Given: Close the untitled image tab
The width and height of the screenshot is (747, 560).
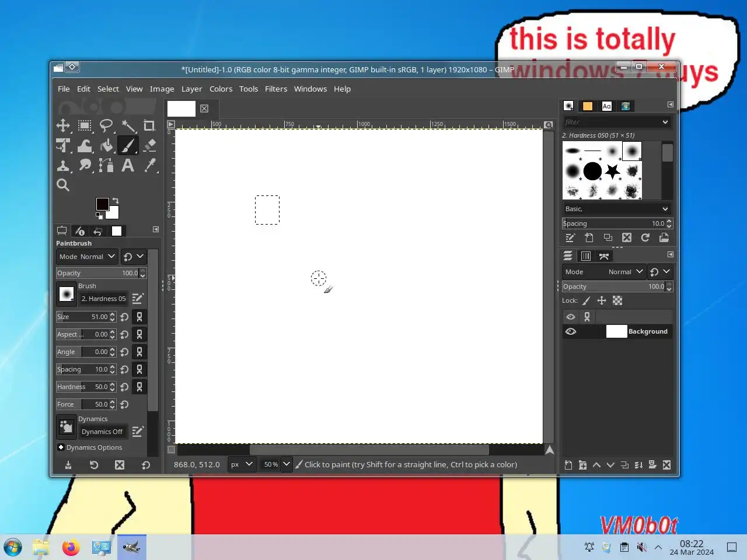Looking at the screenshot, I should (204, 108).
